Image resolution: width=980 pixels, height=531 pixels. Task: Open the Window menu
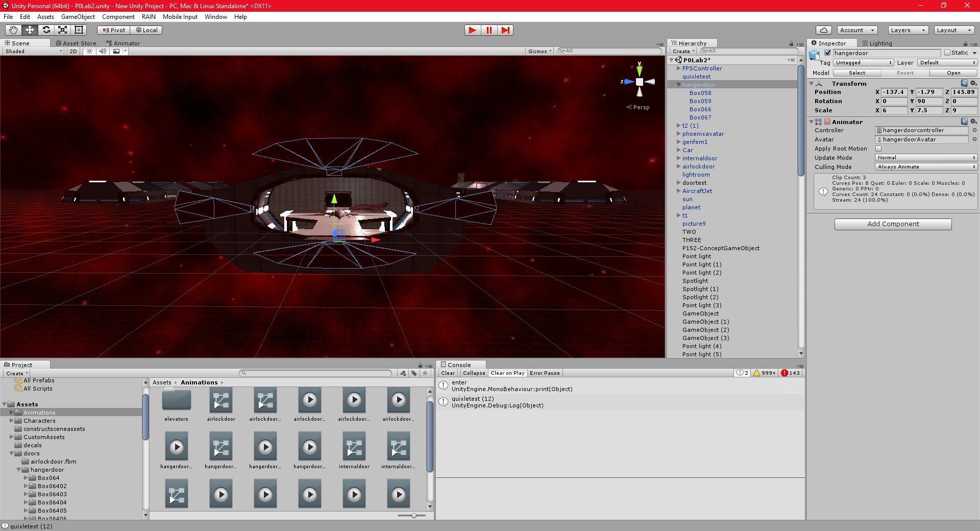click(216, 17)
